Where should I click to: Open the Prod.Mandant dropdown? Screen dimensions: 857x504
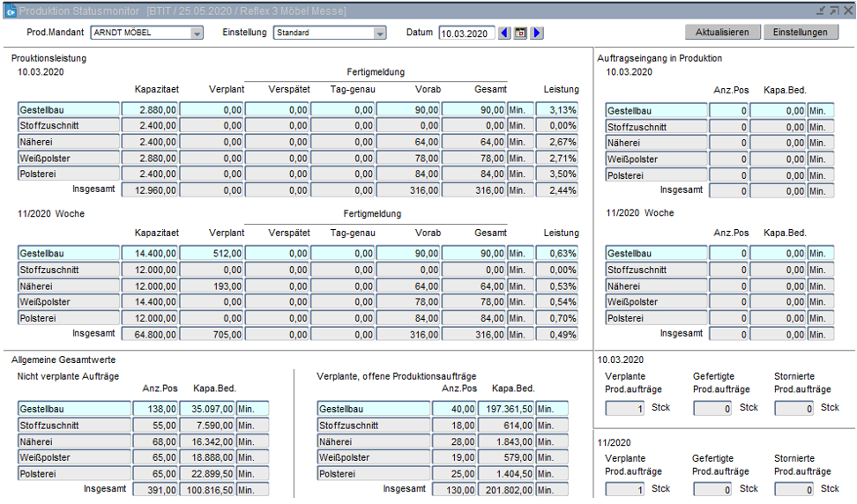[x=197, y=33]
